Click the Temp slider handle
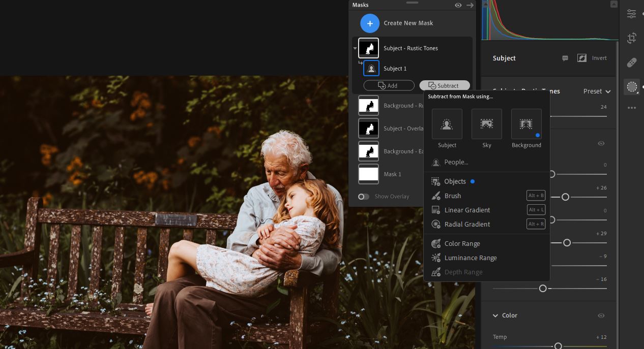 pos(558,346)
